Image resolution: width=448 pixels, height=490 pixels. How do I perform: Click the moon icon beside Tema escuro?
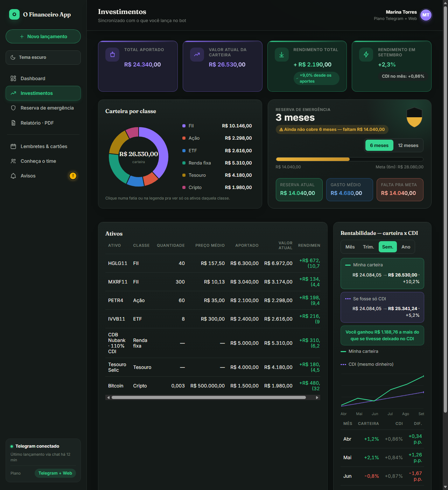pos(13,57)
